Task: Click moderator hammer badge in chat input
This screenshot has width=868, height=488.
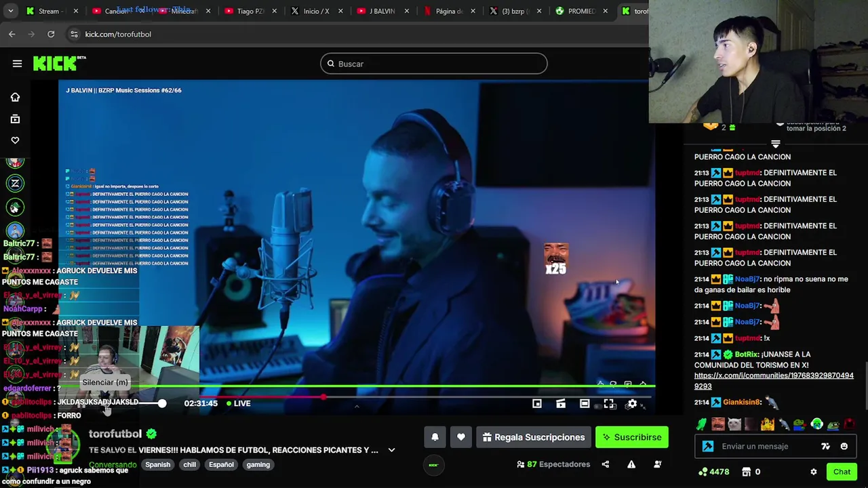Action: click(x=708, y=446)
